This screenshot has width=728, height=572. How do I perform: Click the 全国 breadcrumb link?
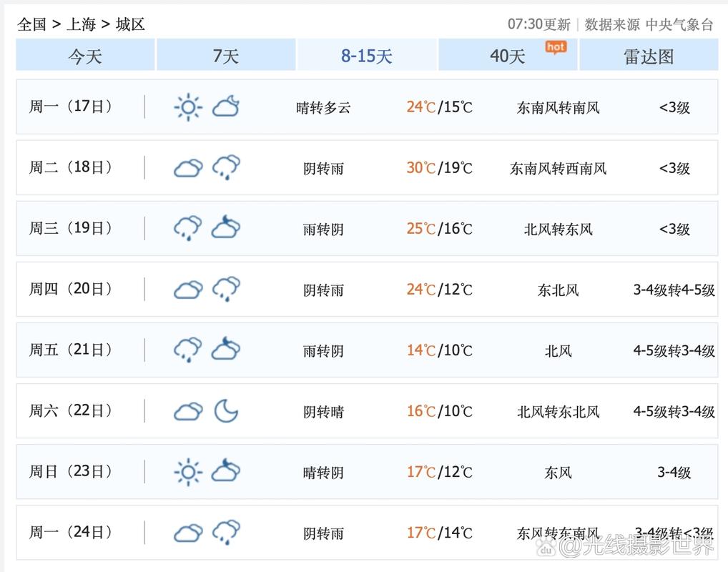[x=31, y=24]
